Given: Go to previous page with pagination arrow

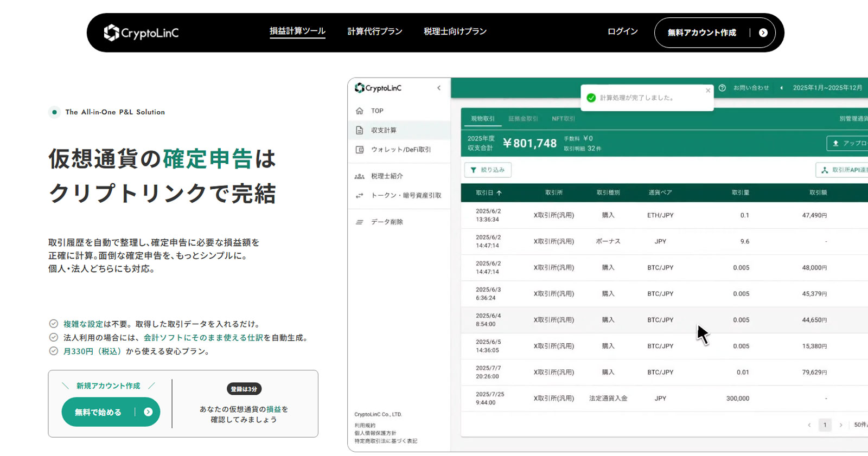Looking at the screenshot, I should [809, 425].
